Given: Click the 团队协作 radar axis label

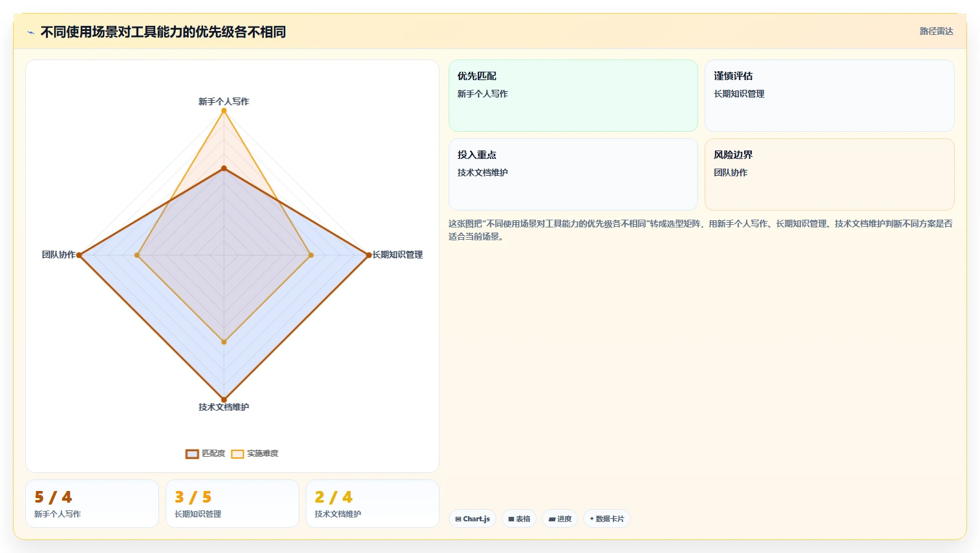Looking at the screenshot, I should (59, 255).
